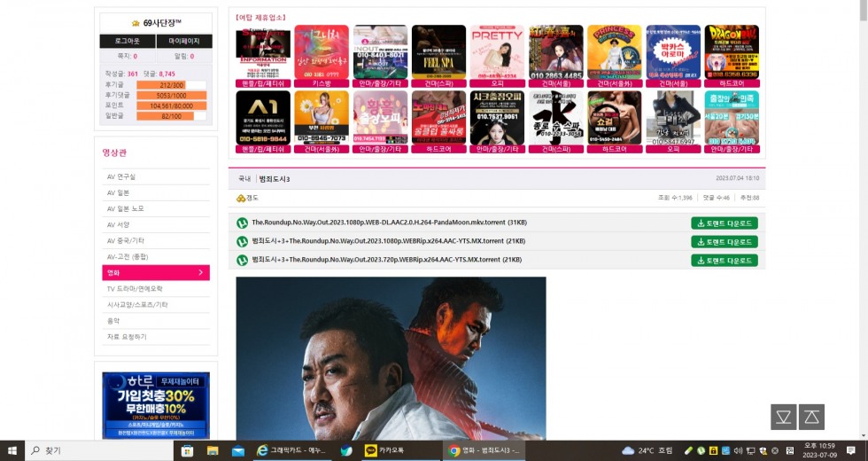Viewport: 868px width, 461px height.
Task: Click the uTorrent icon on the 720p.WEBRip YTS row
Action: click(x=242, y=260)
